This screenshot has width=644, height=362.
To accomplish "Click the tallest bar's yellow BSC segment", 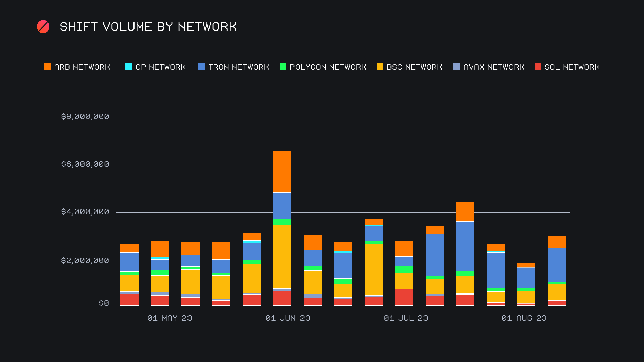I will pyautogui.click(x=282, y=256).
